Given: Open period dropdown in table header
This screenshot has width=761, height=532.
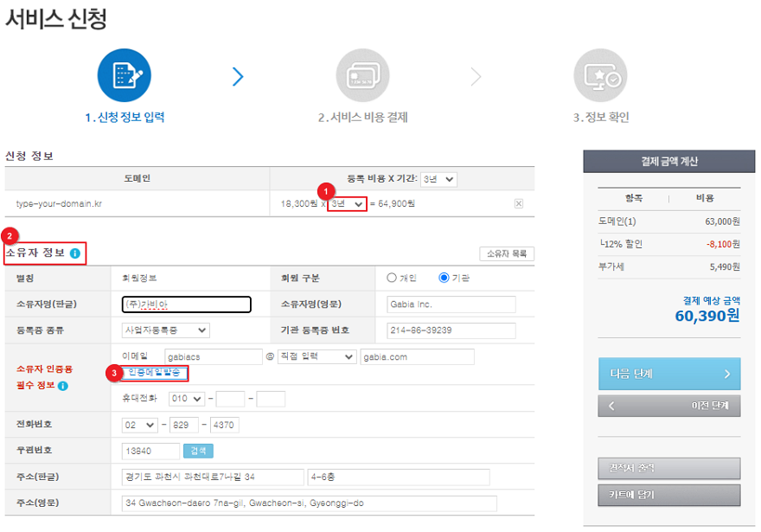Looking at the screenshot, I should click(x=438, y=179).
